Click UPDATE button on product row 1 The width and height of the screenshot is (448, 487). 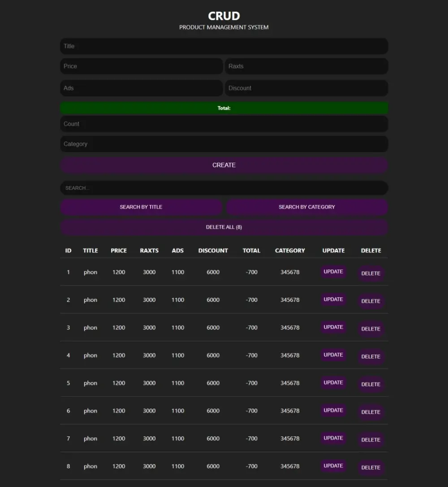coord(333,272)
